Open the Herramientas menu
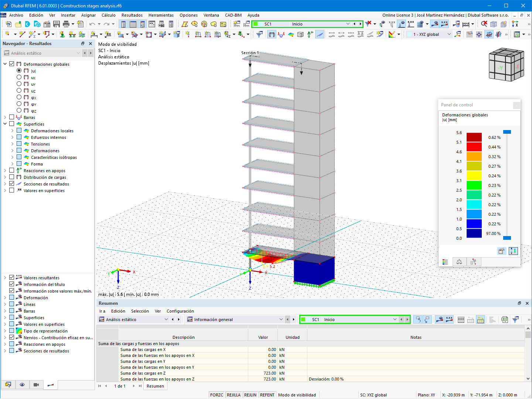Image resolution: width=532 pixels, height=399 pixels. [x=161, y=15]
